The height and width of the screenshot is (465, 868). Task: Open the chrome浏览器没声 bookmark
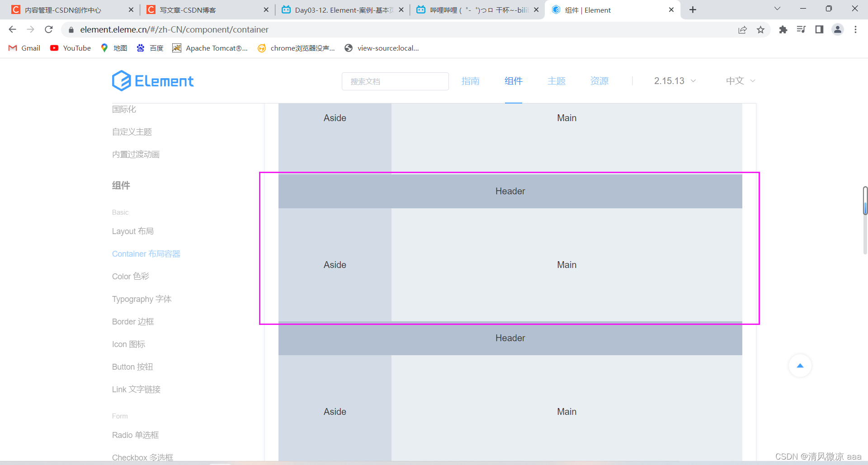(x=296, y=48)
